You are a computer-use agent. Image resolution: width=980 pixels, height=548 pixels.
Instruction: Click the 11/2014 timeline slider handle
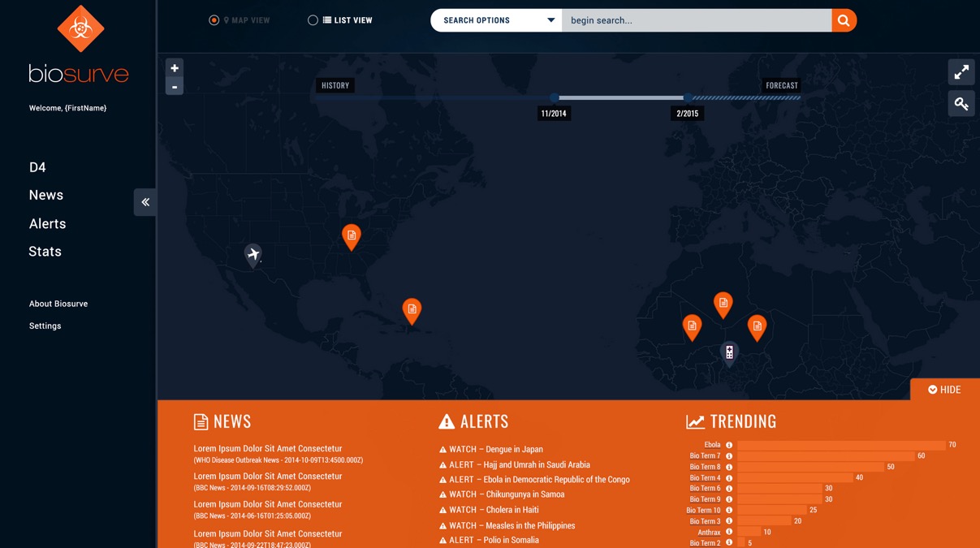pyautogui.click(x=554, y=98)
